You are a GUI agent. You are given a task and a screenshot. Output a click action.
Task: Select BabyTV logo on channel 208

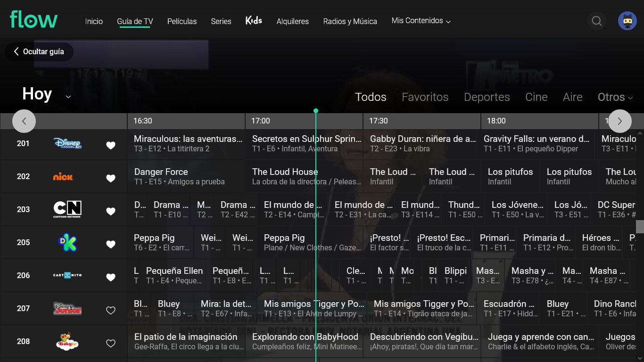point(67,341)
